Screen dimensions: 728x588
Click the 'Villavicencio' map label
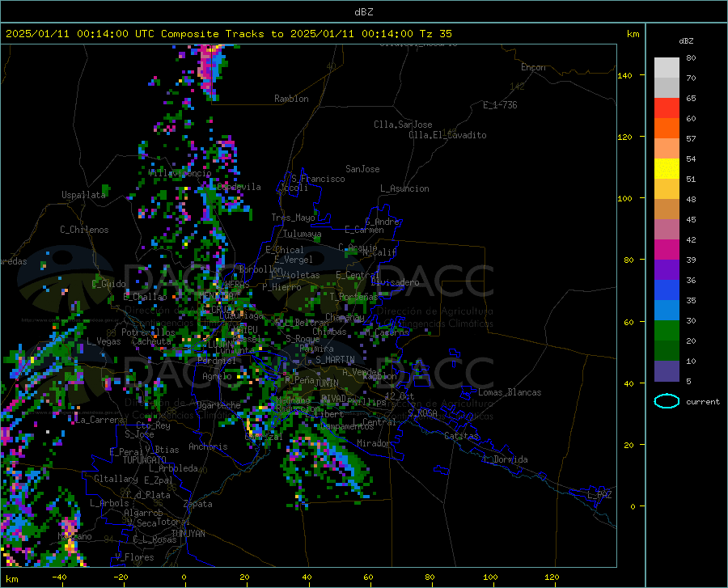point(180,173)
